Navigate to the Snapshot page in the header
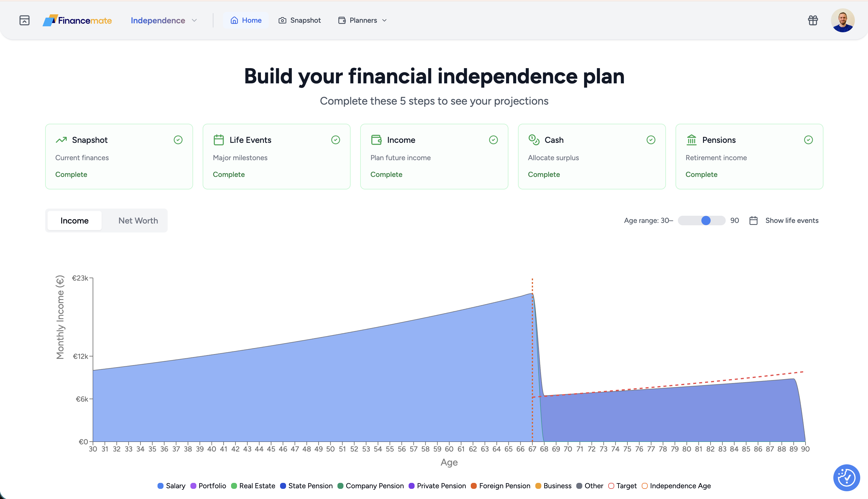 click(x=299, y=20)
